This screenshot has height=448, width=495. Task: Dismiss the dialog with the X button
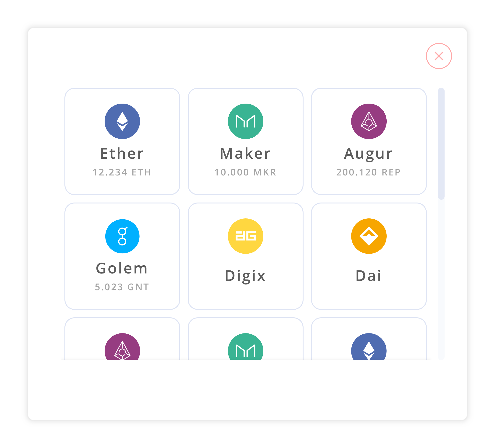click(x=439, y=56)
